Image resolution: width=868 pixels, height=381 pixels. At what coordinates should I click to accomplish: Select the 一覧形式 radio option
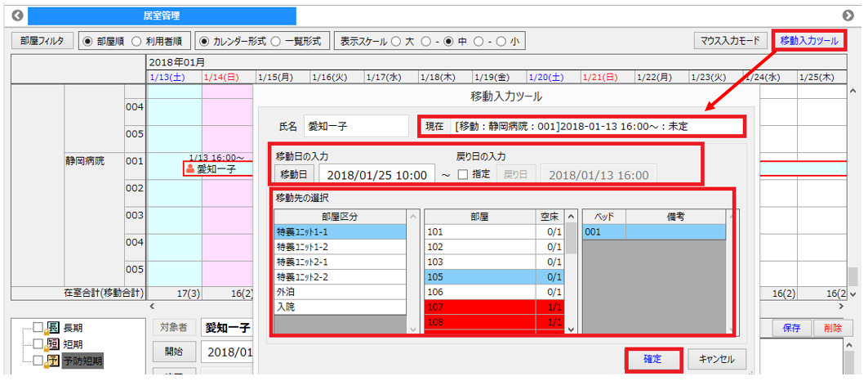pyautogui.click(x=274, y=41)
